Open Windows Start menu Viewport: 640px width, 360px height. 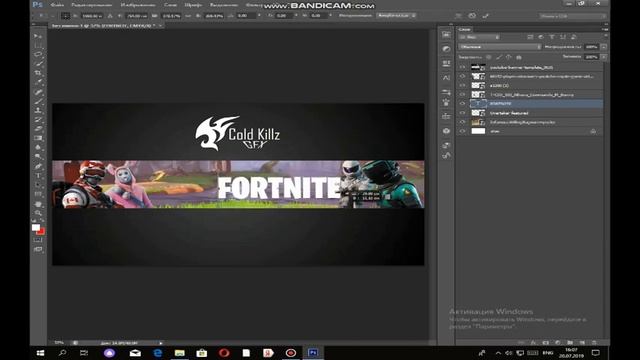[40, 353]
